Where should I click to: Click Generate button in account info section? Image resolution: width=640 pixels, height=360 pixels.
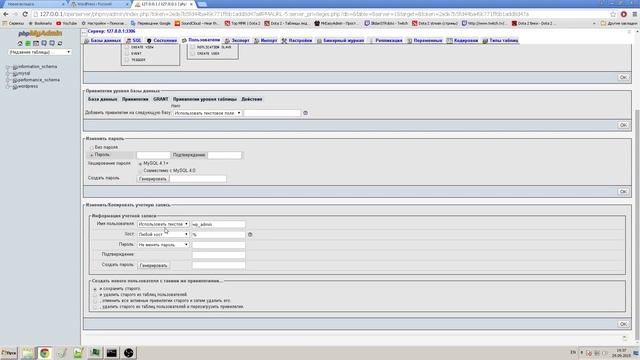coord(153,265)
